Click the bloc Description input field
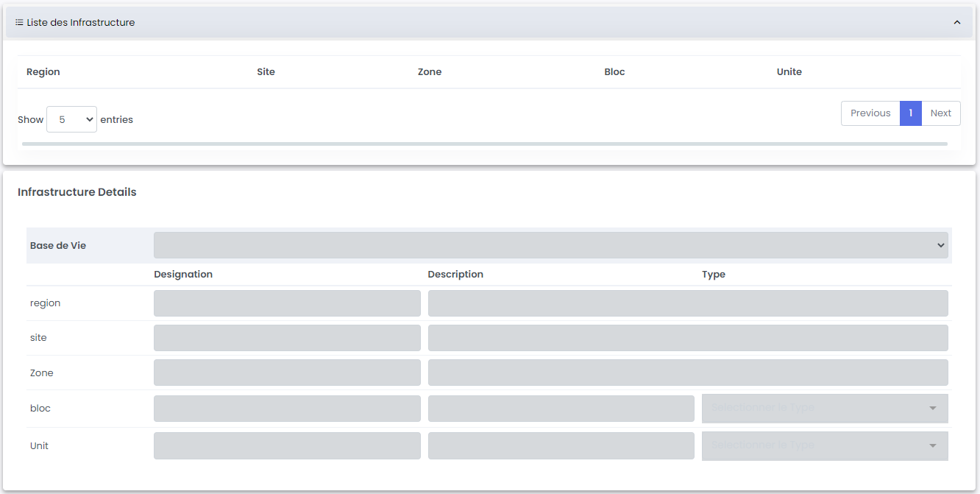The width and height of the screenshot is (980, 494). coord(561,409)
